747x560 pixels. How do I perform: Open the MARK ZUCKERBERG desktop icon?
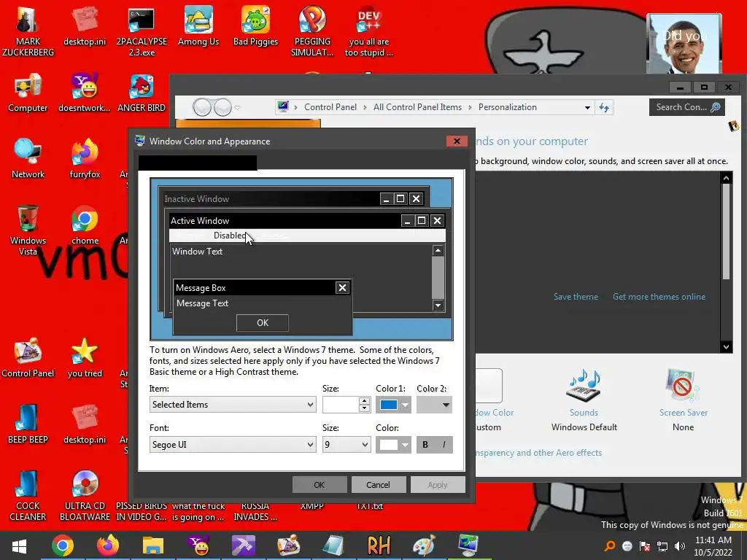28,31
